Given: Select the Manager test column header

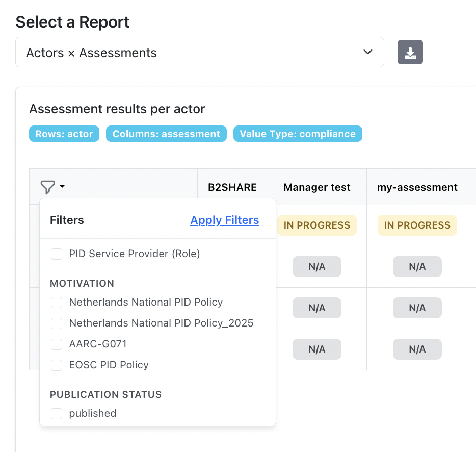Looking at the screenshot, I should coord(316,187).
